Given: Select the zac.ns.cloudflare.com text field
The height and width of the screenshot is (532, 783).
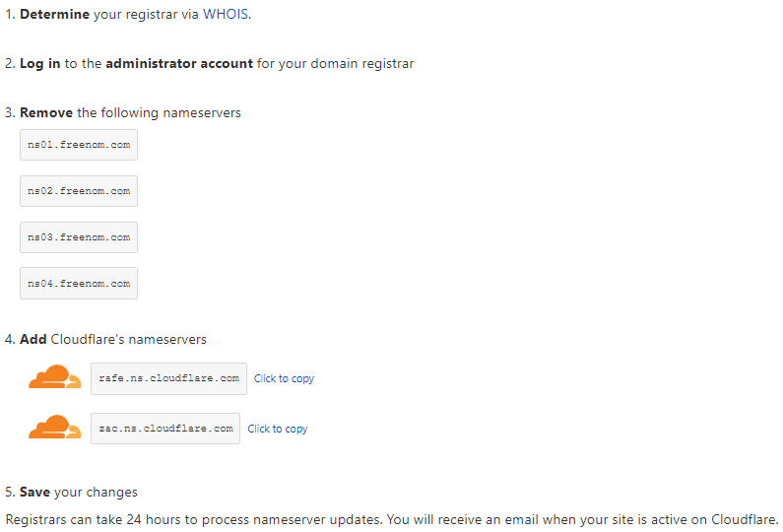Looking at the screenshot, I should pos(165,429).
